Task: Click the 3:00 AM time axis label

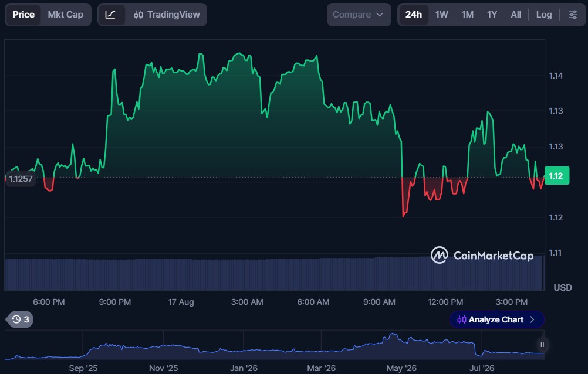Action: [x=247, y=302]
